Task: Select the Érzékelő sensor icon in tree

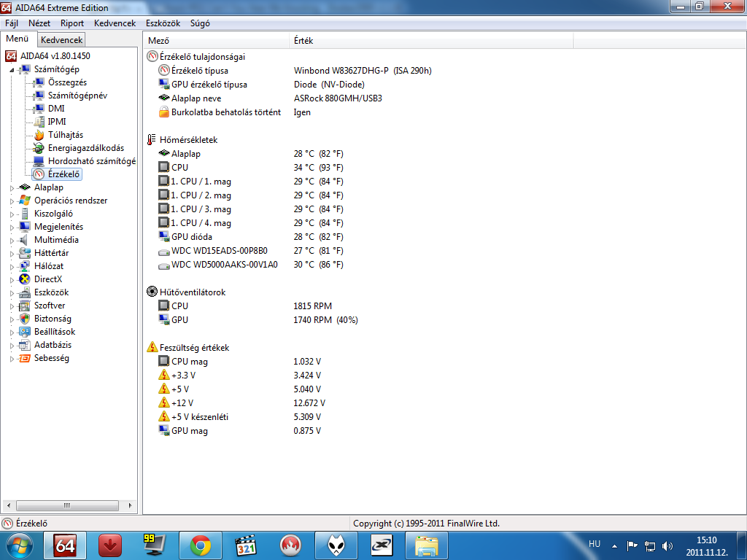Action: 39,174
